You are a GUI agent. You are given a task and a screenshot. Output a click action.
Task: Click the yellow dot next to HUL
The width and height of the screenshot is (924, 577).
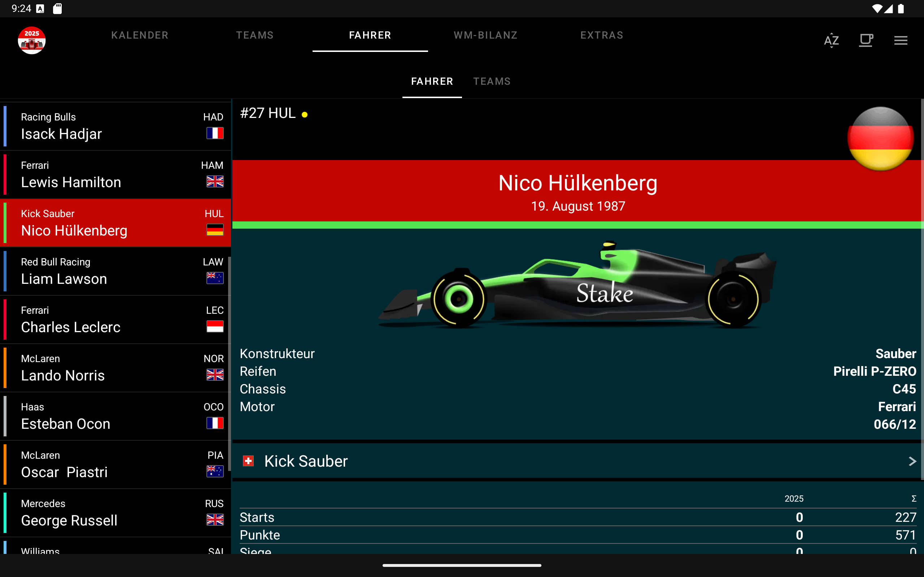pos(304,114)
